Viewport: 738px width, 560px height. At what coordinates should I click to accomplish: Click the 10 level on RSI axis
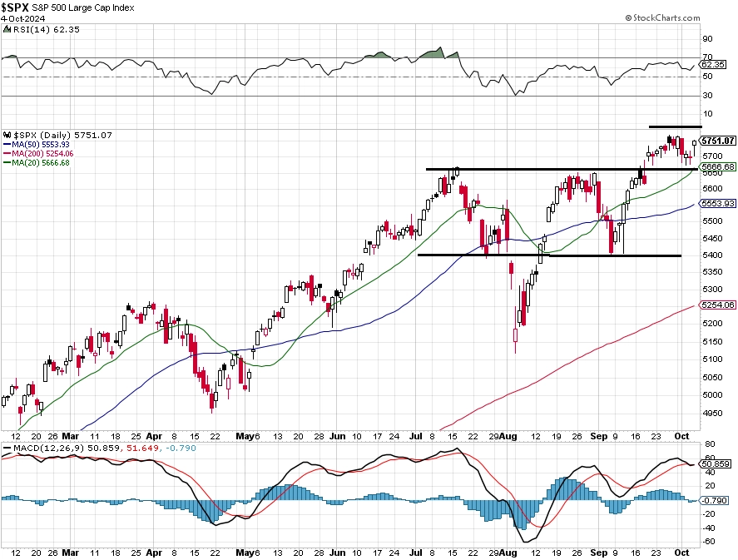coord(708,114)
